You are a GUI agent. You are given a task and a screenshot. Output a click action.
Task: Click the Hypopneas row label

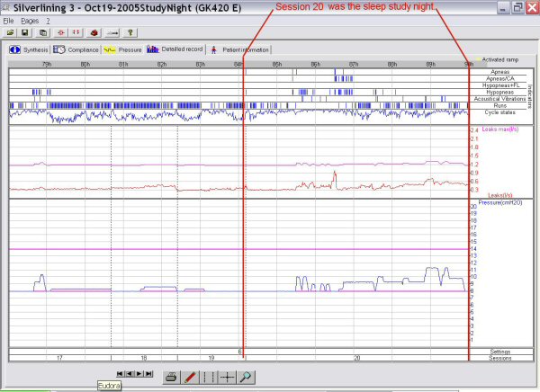pos(500,92)
